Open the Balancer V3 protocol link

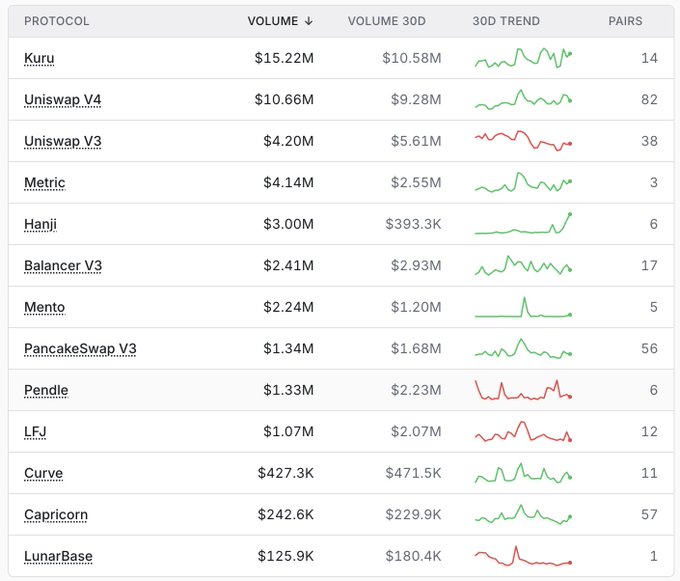[x=63, y=265]
